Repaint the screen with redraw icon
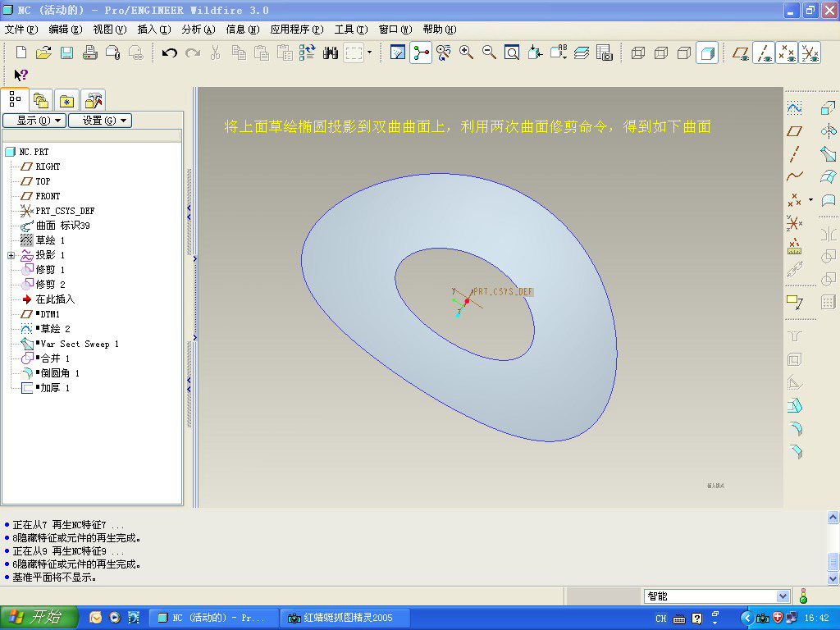 point(398,52)
